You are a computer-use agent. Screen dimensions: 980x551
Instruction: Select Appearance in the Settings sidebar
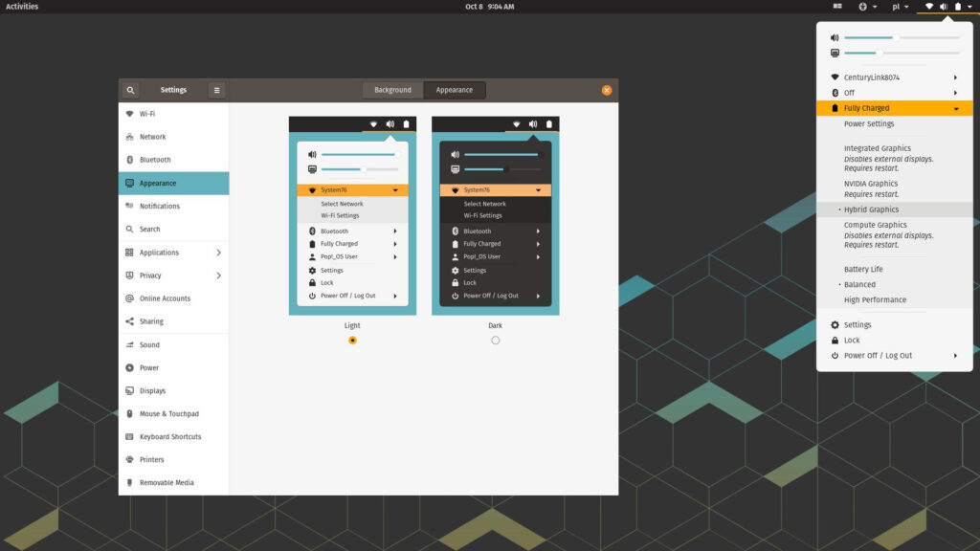click(174, 183)
